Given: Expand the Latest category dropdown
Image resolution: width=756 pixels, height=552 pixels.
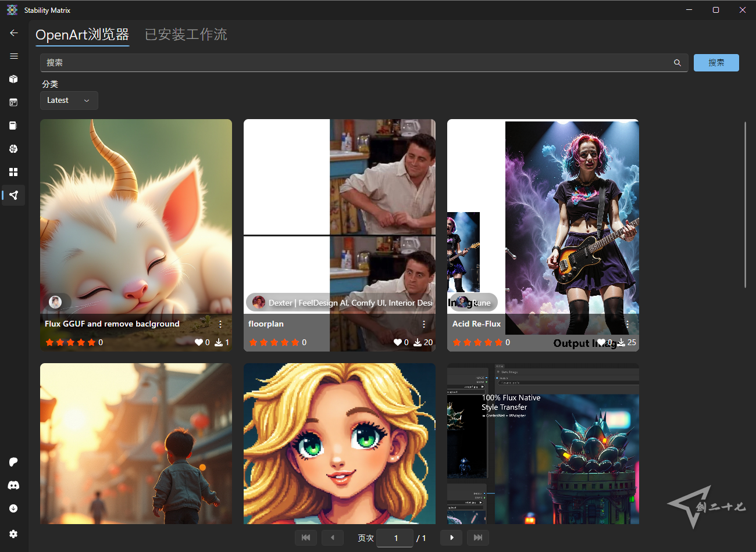Looking at the screenshot, I should (x=69, y=101).
